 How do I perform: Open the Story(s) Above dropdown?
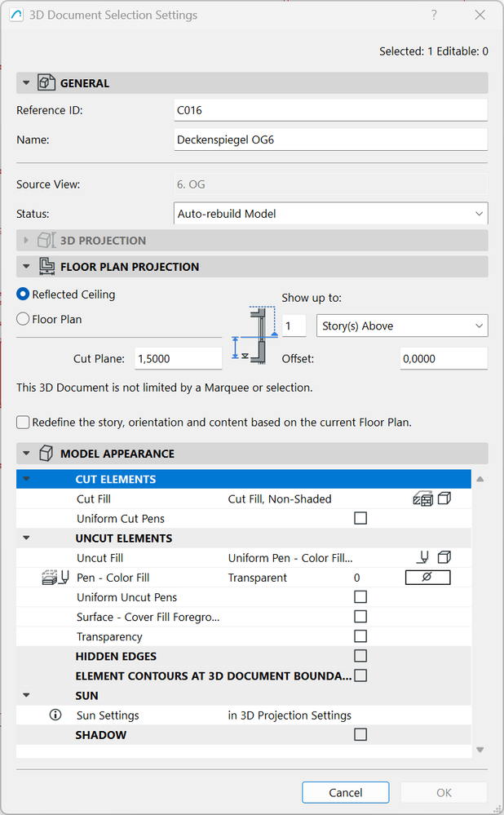pos(401,326)
